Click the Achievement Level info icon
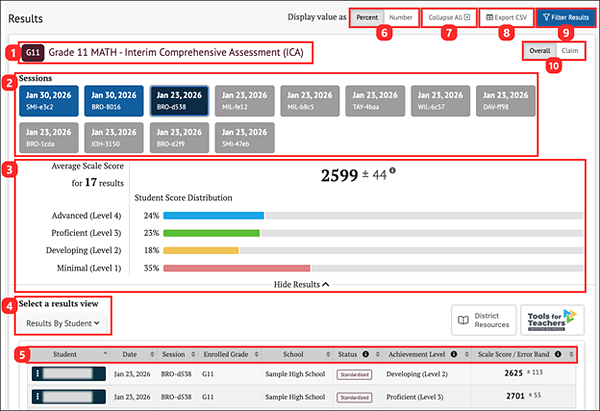600x411 pixels. click(x=454, y=354)
